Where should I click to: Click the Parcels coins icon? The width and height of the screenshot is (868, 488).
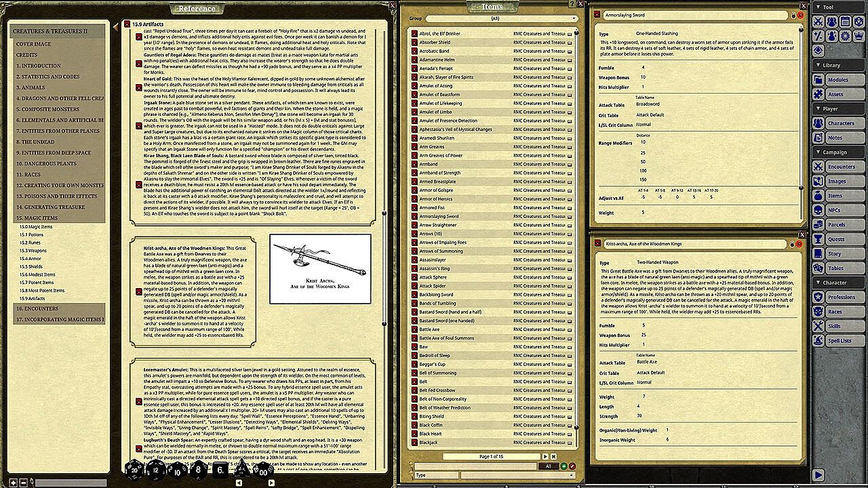pos(818,224)
